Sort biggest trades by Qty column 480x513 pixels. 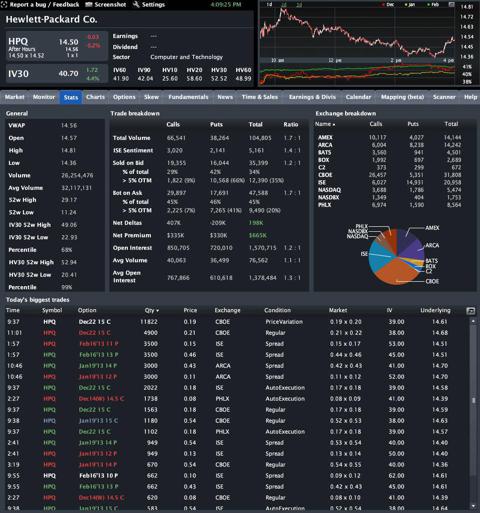pos(152,310)
